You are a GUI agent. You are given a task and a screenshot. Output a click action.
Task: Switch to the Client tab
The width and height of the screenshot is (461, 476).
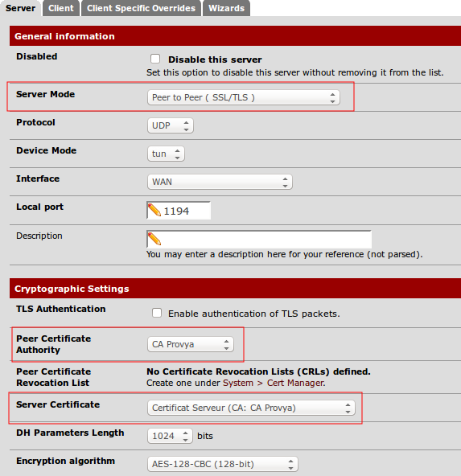61,8
